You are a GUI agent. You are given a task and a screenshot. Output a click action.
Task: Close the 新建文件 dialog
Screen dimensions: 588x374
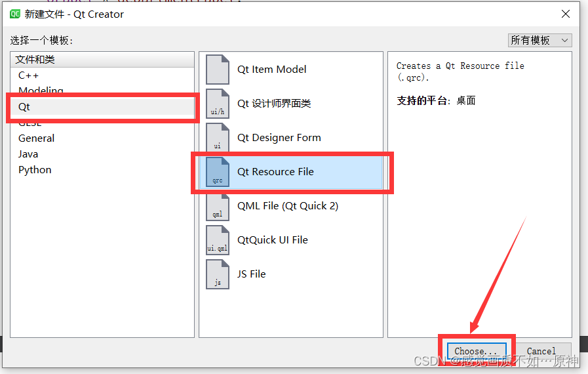pyautogui.click(x=566, y=14)
